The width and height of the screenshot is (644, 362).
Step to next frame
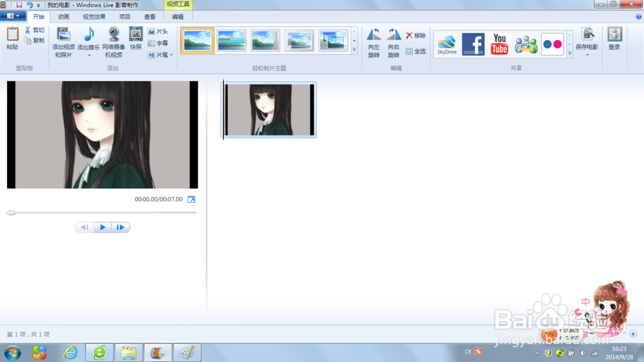coord(120,227)
